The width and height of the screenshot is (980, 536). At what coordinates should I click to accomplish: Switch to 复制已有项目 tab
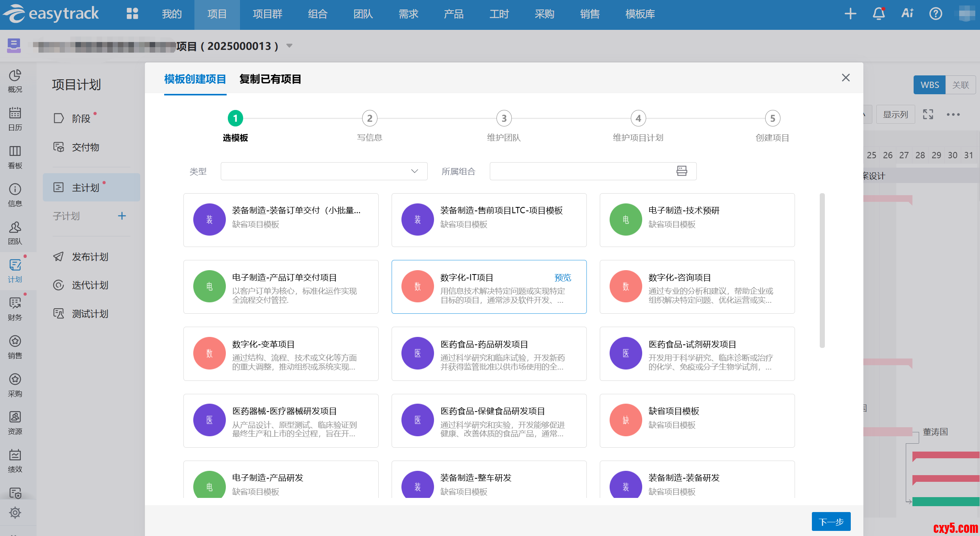point(270,79)
